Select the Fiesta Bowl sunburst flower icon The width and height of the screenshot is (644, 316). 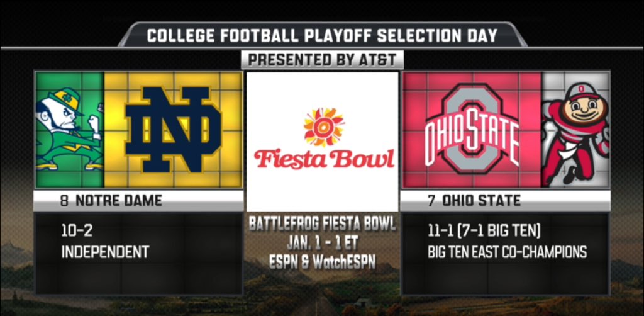point(324,127)
